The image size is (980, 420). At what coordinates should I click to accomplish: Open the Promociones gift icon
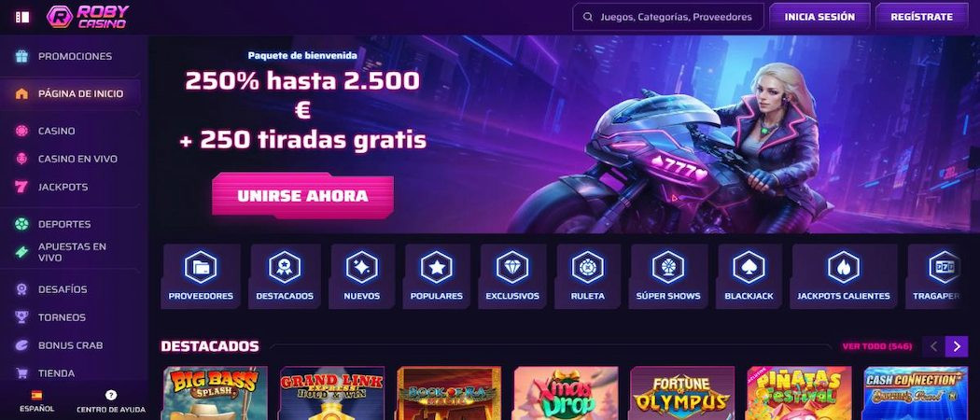(21, 56)
